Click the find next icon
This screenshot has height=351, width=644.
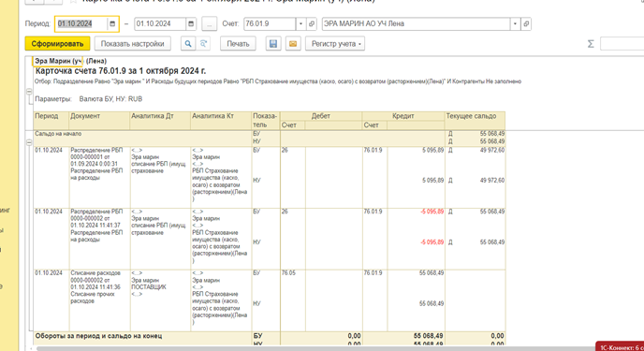[x=203, y=43]
